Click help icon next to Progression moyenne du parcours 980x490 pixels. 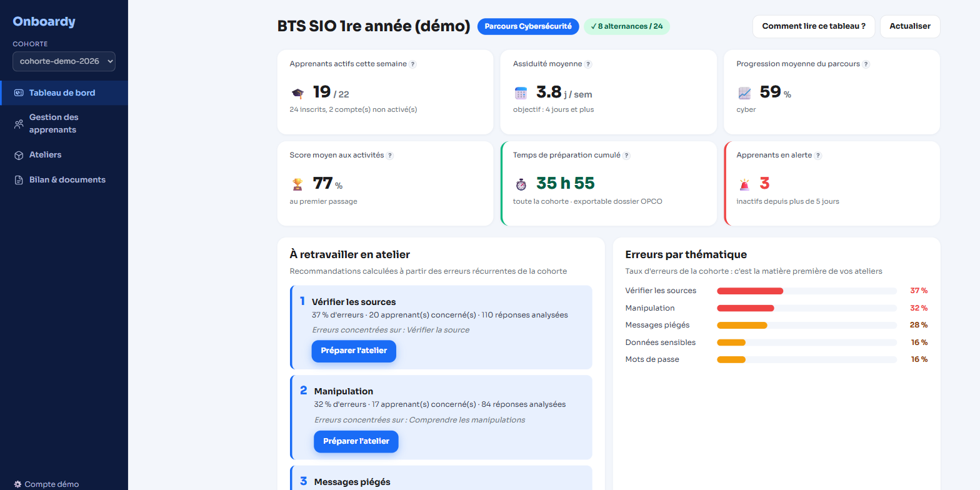[866, 64]
